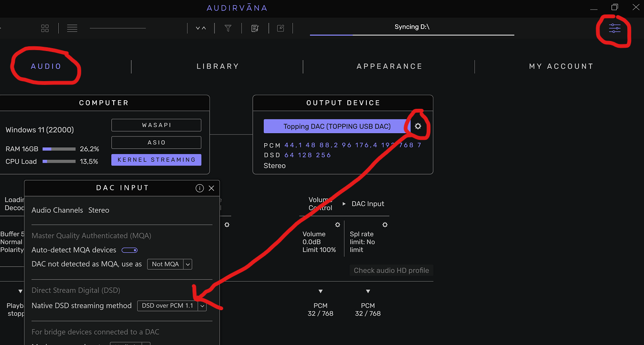Open the playlist music note icon
The height and width of the screenshot is (345, 644).
(x=255, y=29)
